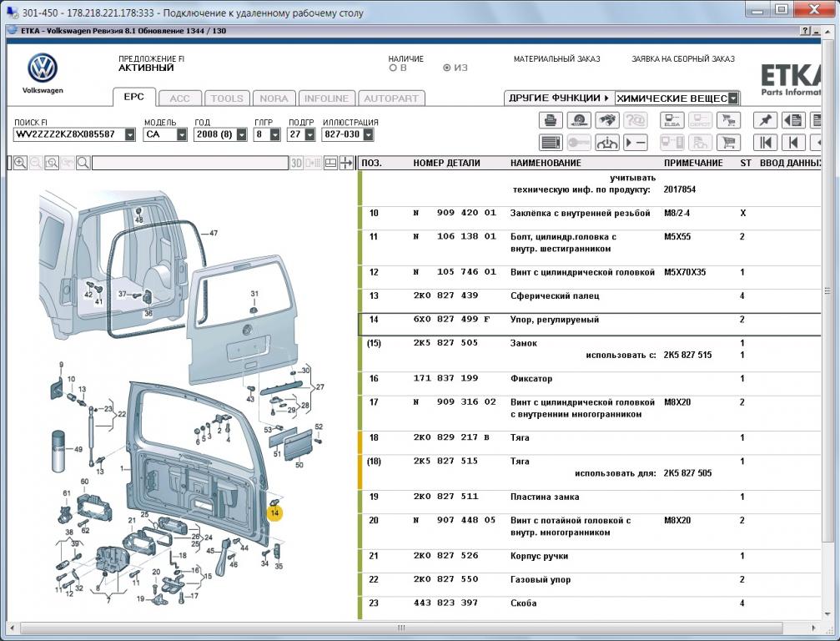Select the 'ИЗ' availability radio button
Screen dimensions: 840x641
tap(446, 68)
